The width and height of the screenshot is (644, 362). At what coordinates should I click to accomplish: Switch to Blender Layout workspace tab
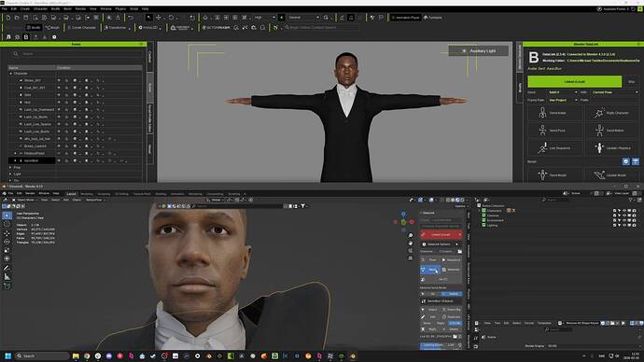click(x=72, y=194)
